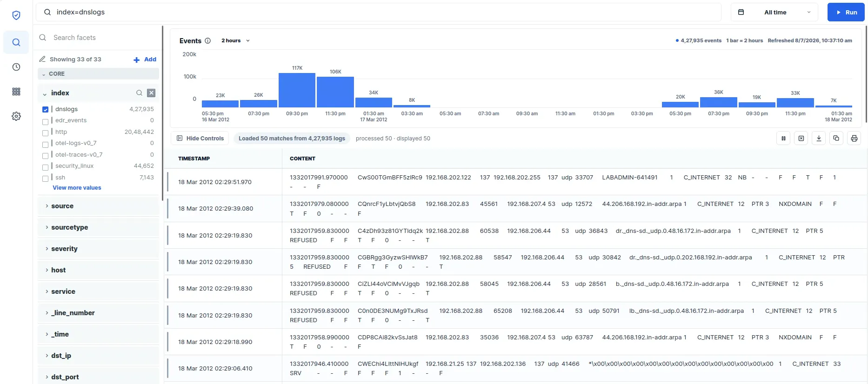Open the search page from sidebar magnifier
The width and height of the screenshot is (868, 384).
(16, 42)
